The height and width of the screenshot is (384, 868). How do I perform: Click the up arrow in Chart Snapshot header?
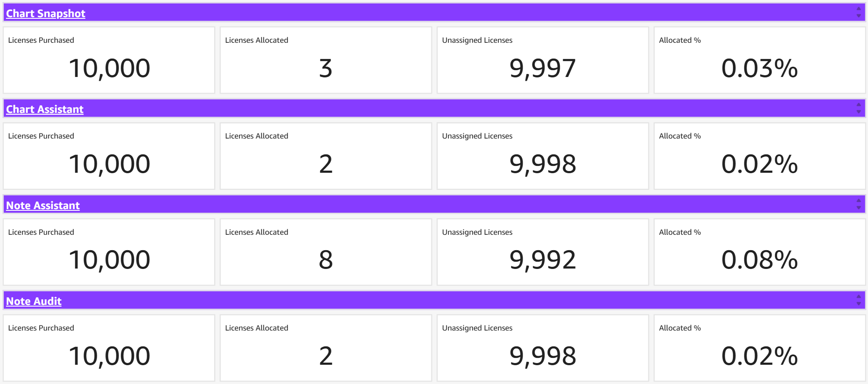coord(858,9)
